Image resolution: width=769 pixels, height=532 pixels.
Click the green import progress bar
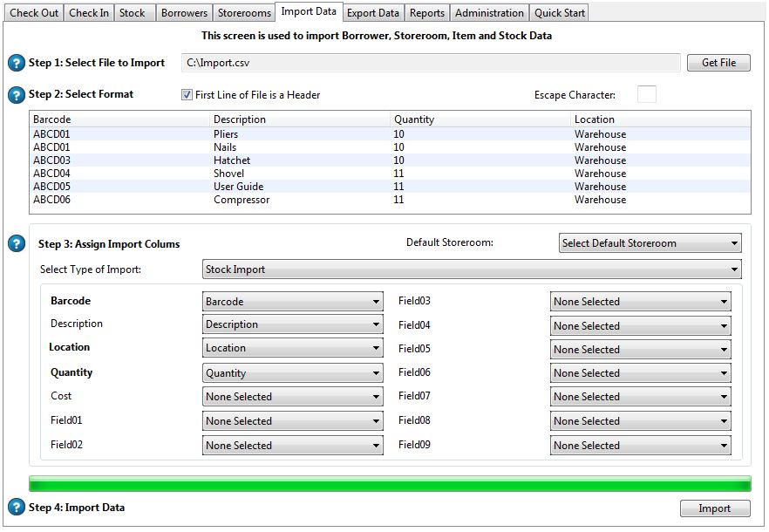[x=390, y=484]
